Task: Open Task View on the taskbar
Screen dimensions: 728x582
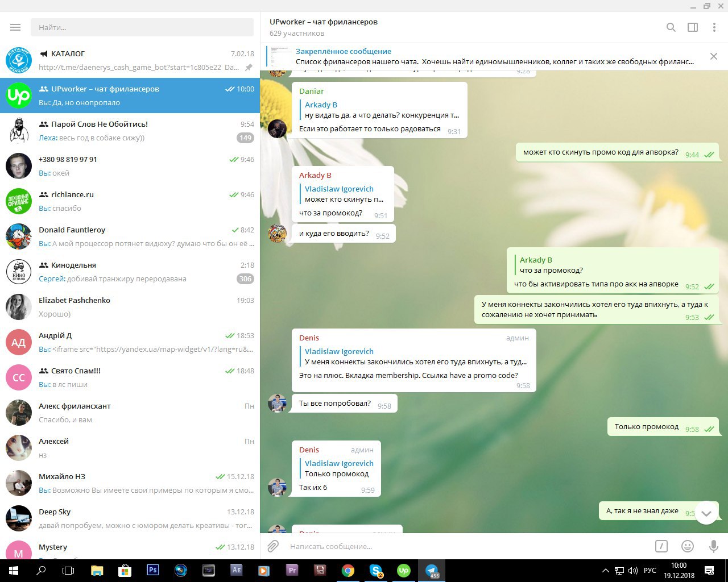Action: (x=68, y=571)
